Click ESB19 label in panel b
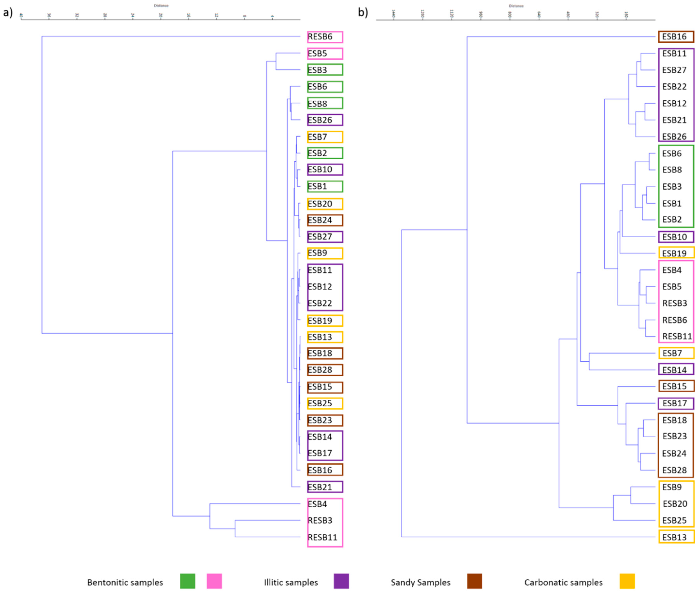The height and width of the screenshot is (594, 700). 674,253
